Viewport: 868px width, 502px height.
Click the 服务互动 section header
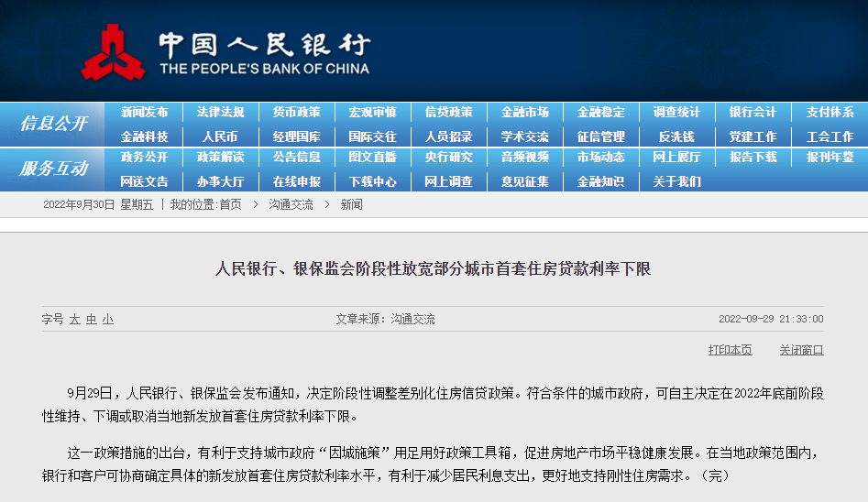[x=53, y=169]
